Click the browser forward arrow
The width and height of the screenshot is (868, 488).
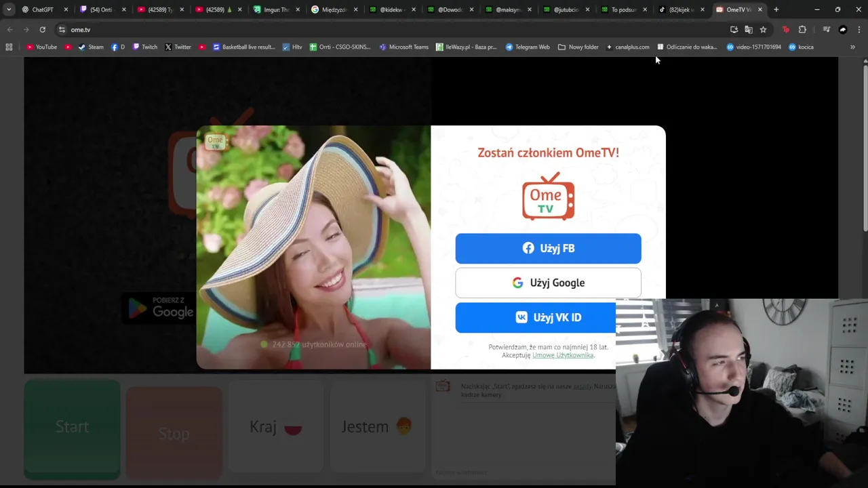pyautogui.click(x=26, y=30)
